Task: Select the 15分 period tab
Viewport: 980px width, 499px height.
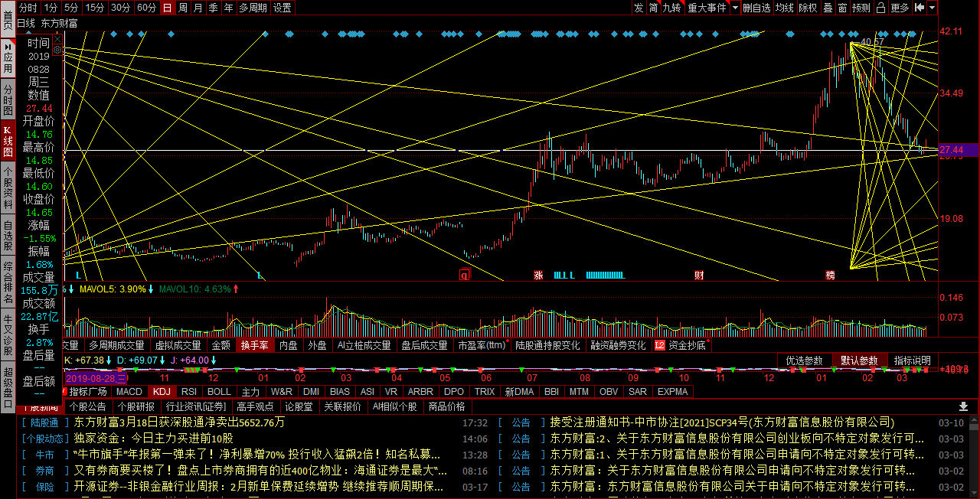Action: [95, 8]
